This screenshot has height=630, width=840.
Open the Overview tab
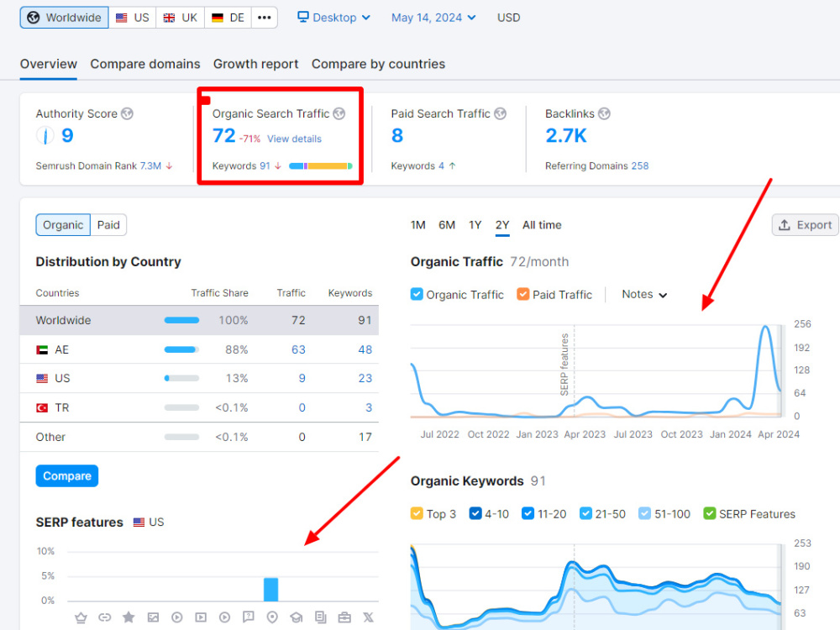(x=48, y=64)
